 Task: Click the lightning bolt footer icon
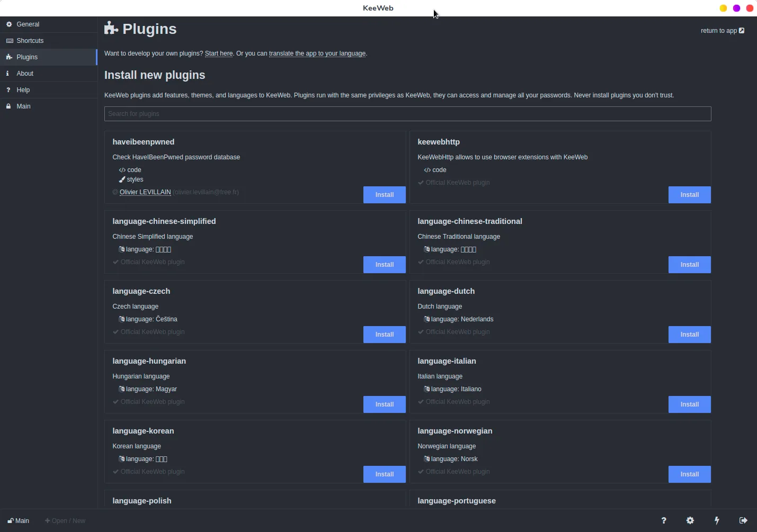[717, 521]
